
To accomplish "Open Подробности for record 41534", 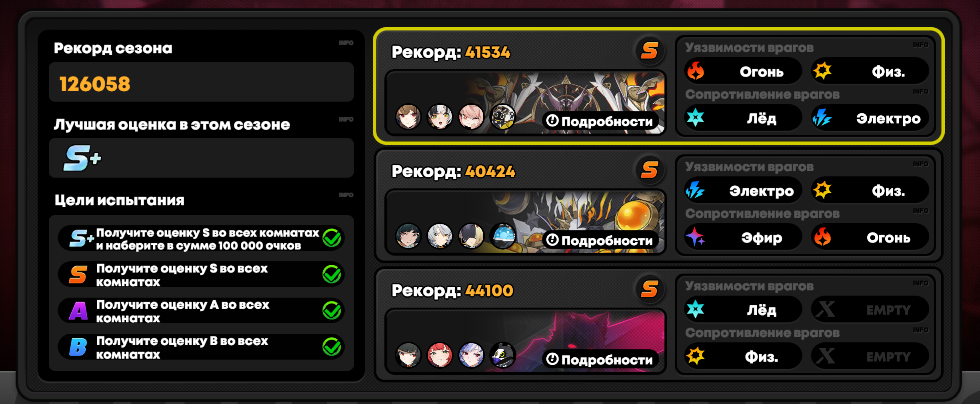I will tap(600, 121).
